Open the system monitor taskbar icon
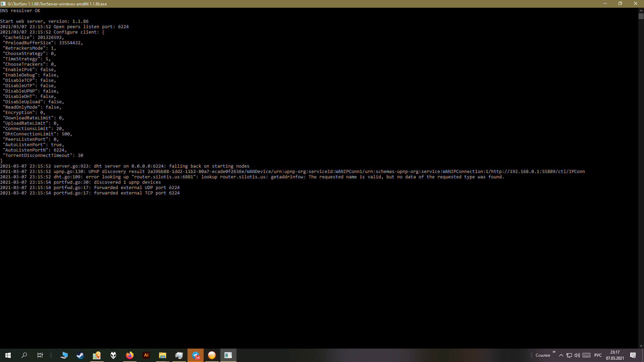The height and width of the screenshot is (362, 644). pyautogui.click(x=179, y=355)
